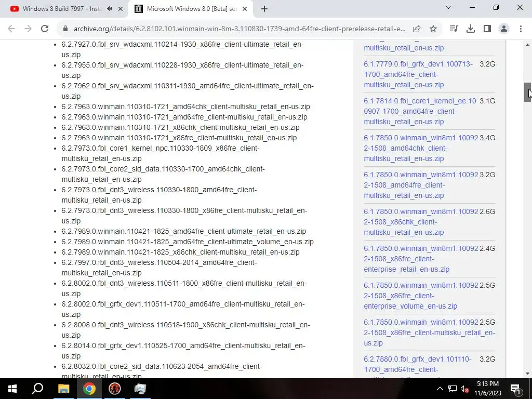532x399 pixels.
Task: Open the Windows Start menu
Action: [x=12, y=389]
